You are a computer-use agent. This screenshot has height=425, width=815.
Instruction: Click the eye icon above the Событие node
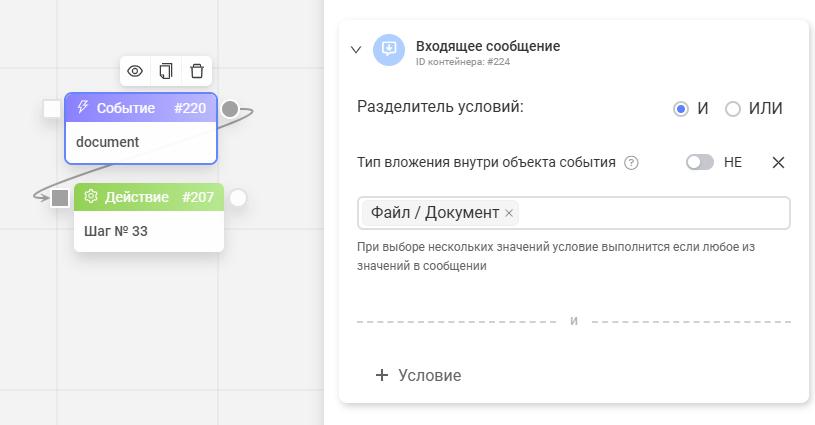click(x=135, y=71)
